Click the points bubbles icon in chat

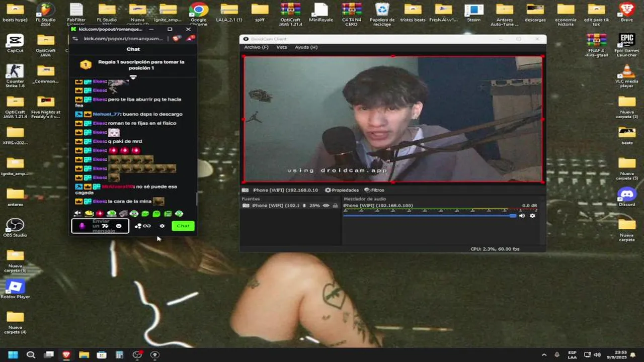tap(137, 226)
